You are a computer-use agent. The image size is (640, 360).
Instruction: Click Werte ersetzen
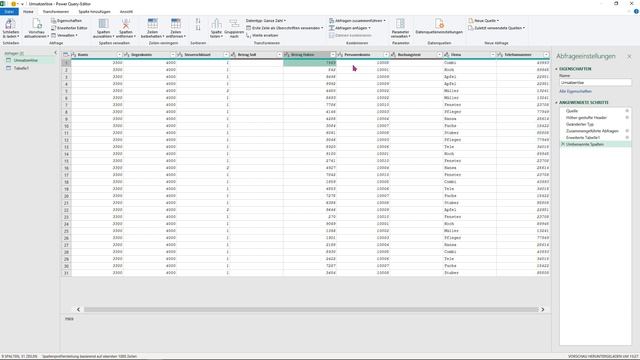pos(262,35)
